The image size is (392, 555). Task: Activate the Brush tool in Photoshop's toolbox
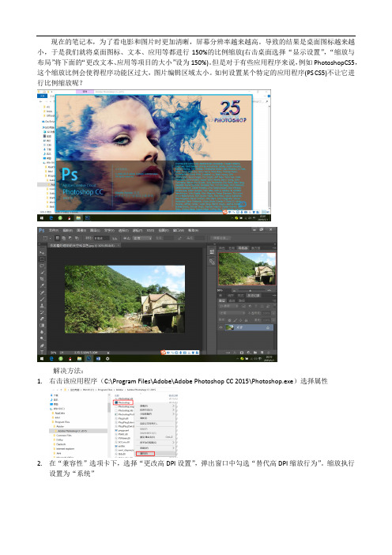(x=42, y=300)
